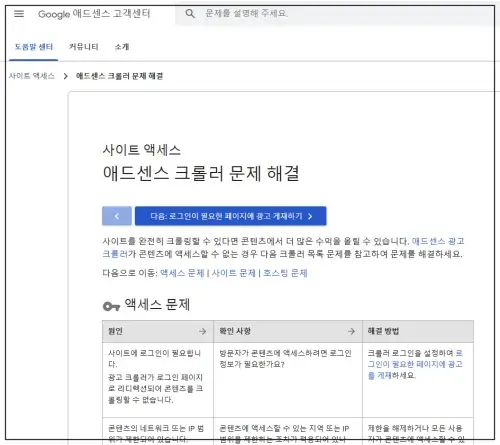500x445 pixels.
Task: Jump to 호스팅 문제 section link
Action: click(285, 273)
